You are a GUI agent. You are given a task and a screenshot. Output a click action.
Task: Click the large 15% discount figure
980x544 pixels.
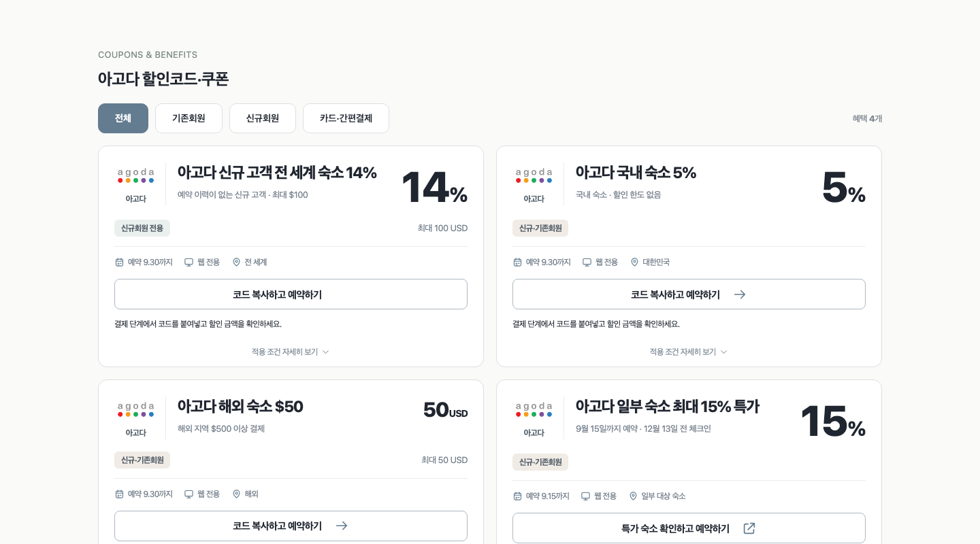pos(833,422)
